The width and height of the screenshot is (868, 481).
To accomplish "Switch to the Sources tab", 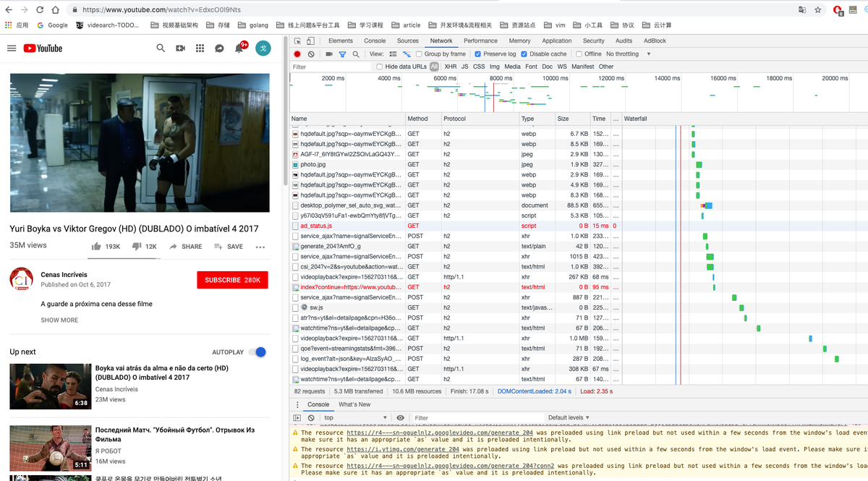I will point(408,41).
